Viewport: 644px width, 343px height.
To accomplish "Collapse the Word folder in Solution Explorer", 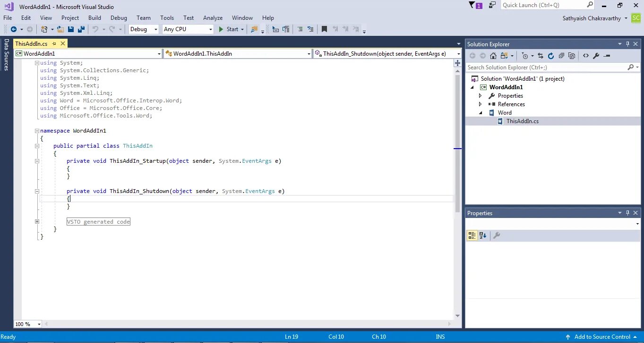I will [x=481, y=112].
